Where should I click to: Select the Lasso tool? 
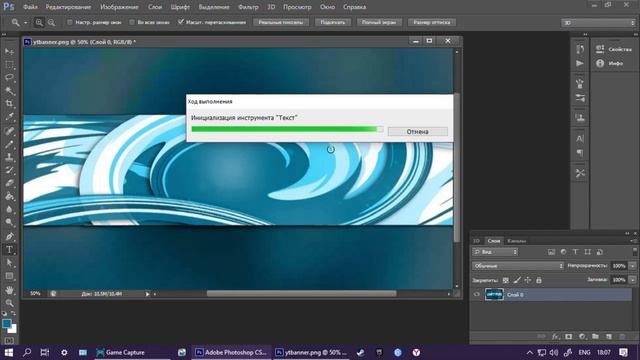point(9,78)
